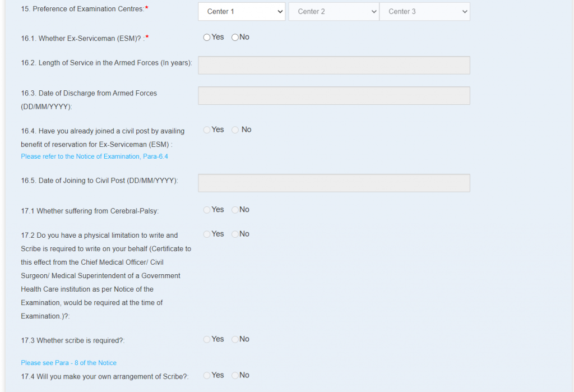The height and width of the screenshot is (392, 574).
Task: Select No for whether scribe is required
Action: pos(235,339)
